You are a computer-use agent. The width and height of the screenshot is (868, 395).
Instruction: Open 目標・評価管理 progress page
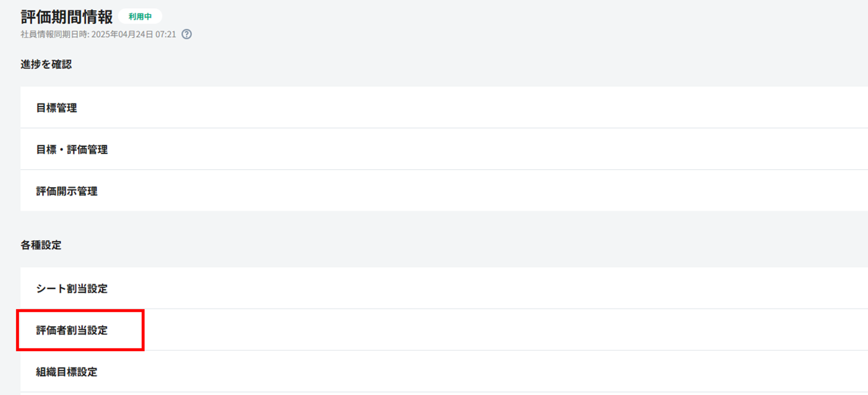72,150
